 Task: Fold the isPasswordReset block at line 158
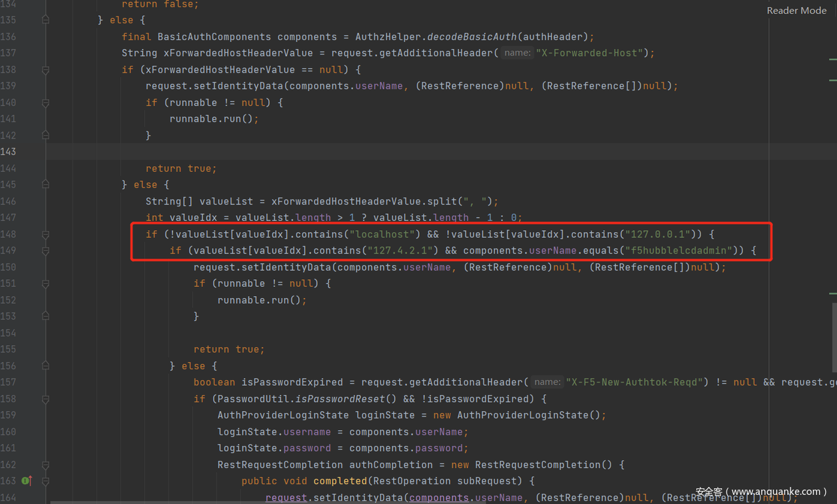45,399
